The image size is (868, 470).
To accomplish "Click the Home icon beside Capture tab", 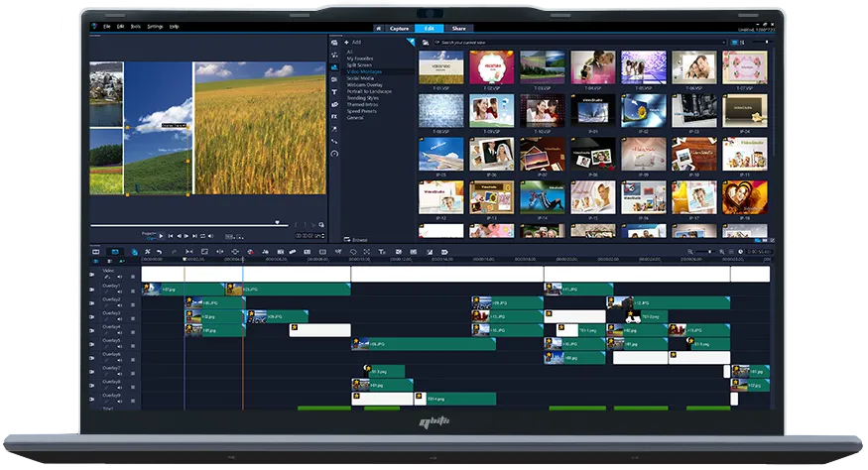I will (379, 28).
